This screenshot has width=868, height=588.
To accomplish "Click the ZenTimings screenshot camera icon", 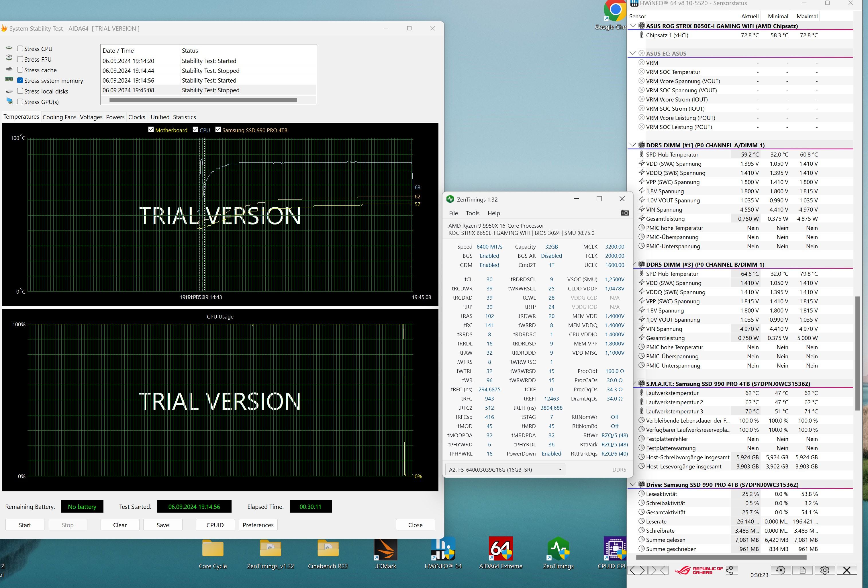I will [x=624, y=213].
